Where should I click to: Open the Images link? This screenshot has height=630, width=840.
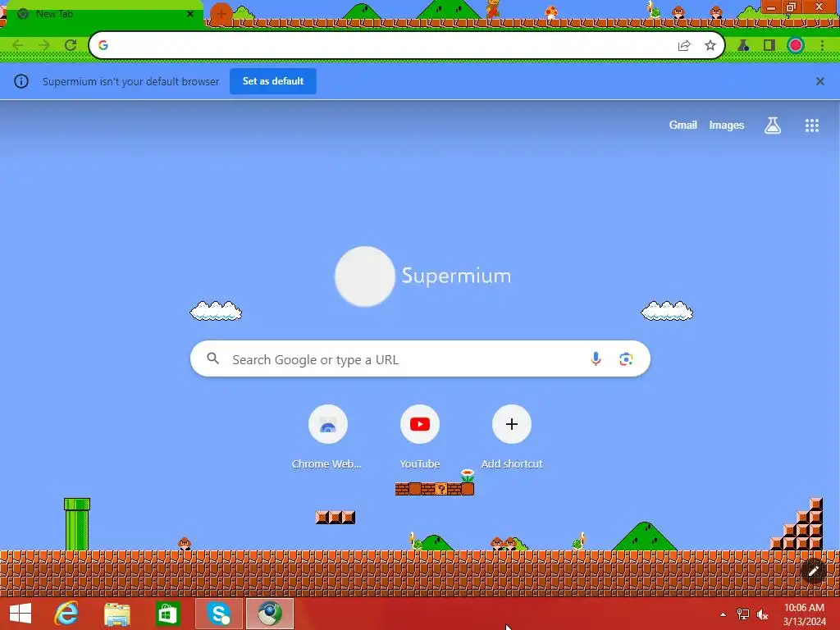click(727, 125)
